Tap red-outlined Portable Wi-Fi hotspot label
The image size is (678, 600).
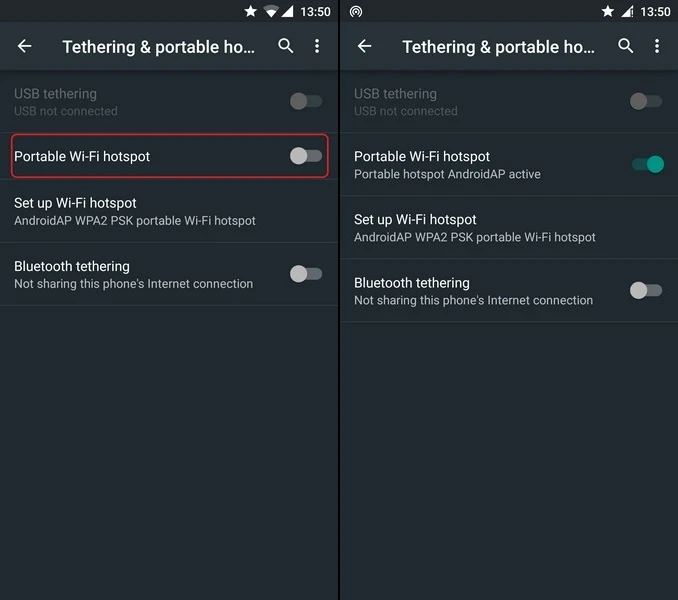[x=82, y=156]
